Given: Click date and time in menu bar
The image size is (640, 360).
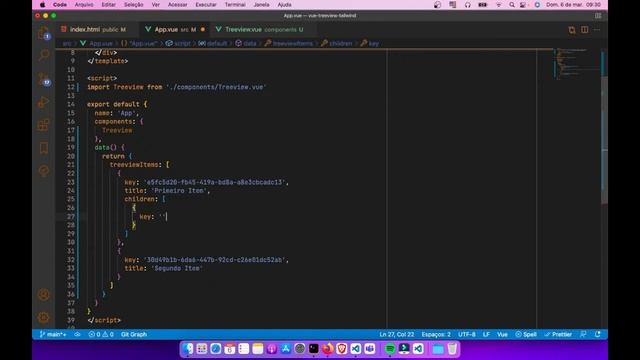Looking at the screenshot, I should pos(573,5).
